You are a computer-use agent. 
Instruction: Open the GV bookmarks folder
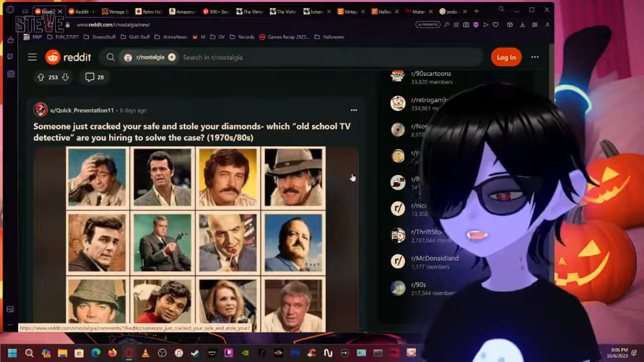pos(217,37)
